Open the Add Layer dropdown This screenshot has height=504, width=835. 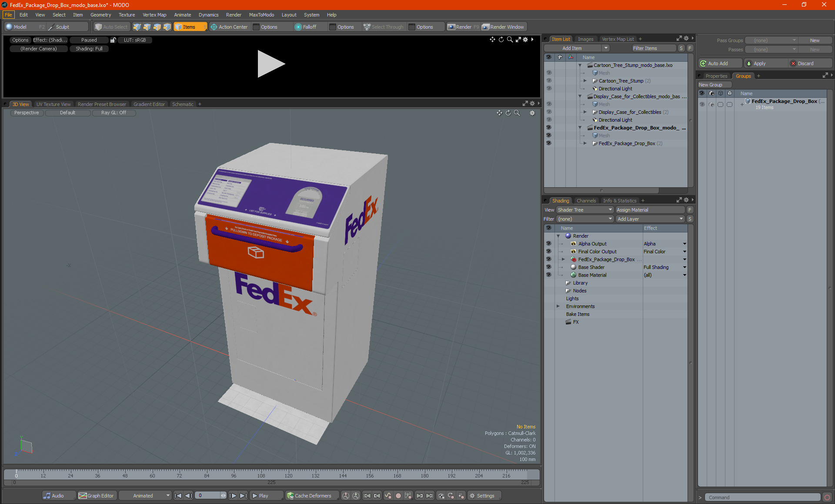(650, 219)
